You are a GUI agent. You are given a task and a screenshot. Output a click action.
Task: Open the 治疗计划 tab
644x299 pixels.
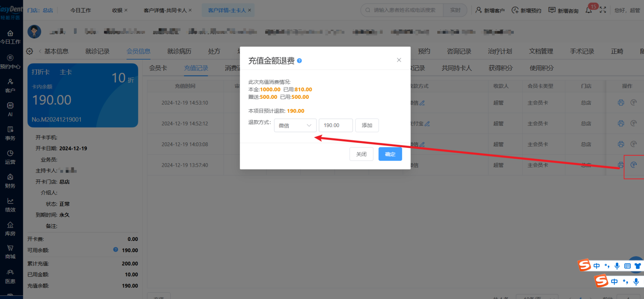pos(500,51)
